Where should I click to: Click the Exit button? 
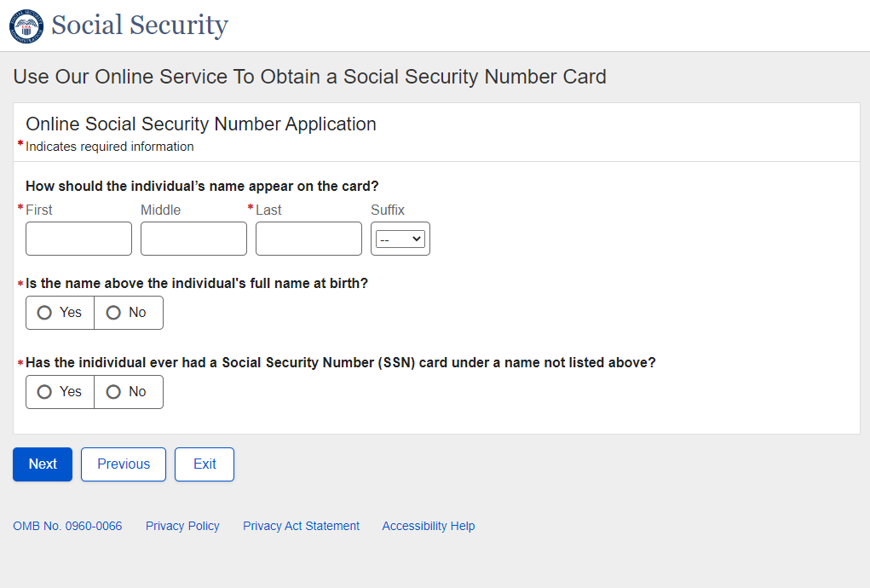(205, 464)
